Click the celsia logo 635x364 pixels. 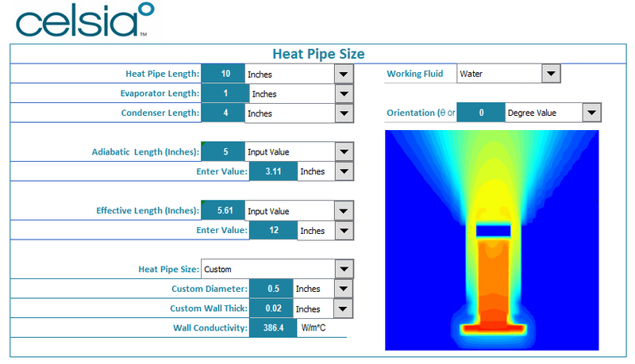click(85, 21)
